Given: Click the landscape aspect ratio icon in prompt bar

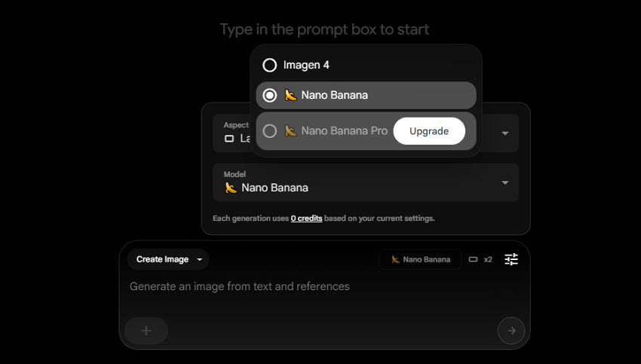Looking at the screenshot, I should (x=473, y=259).
